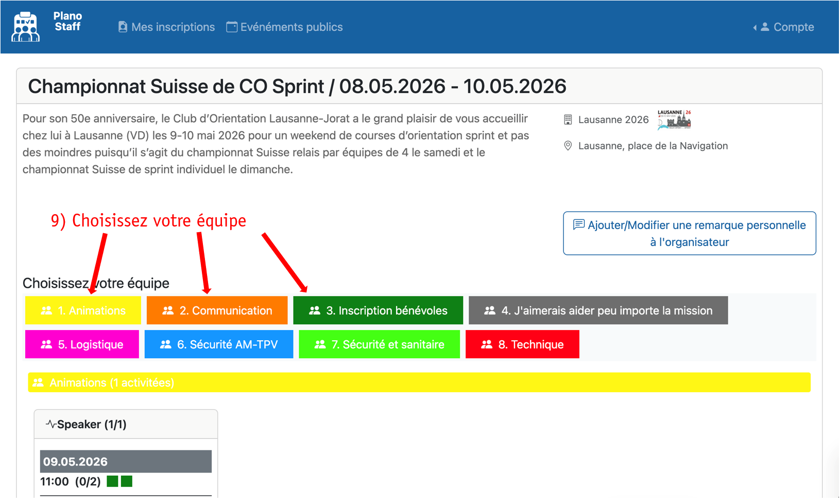This screenshot has height=504, width=840.
Task: Open Mes inscriptions page
Action: tap(166, 27)
